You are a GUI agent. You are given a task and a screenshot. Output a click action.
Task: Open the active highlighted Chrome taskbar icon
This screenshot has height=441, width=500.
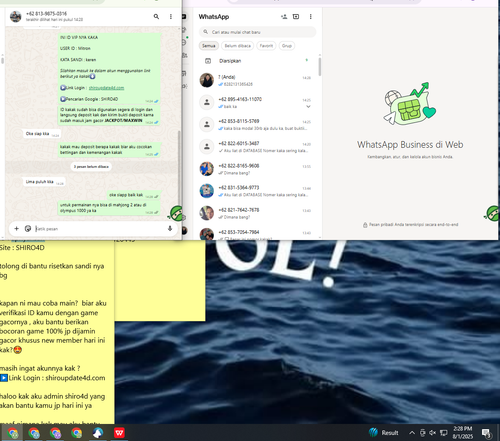pos(13,433)
